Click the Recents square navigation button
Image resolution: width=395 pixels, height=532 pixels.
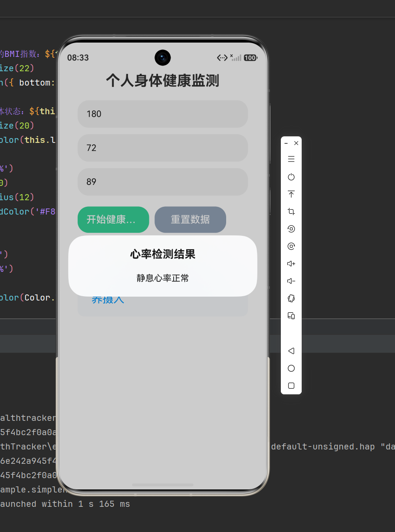[291, 386]
